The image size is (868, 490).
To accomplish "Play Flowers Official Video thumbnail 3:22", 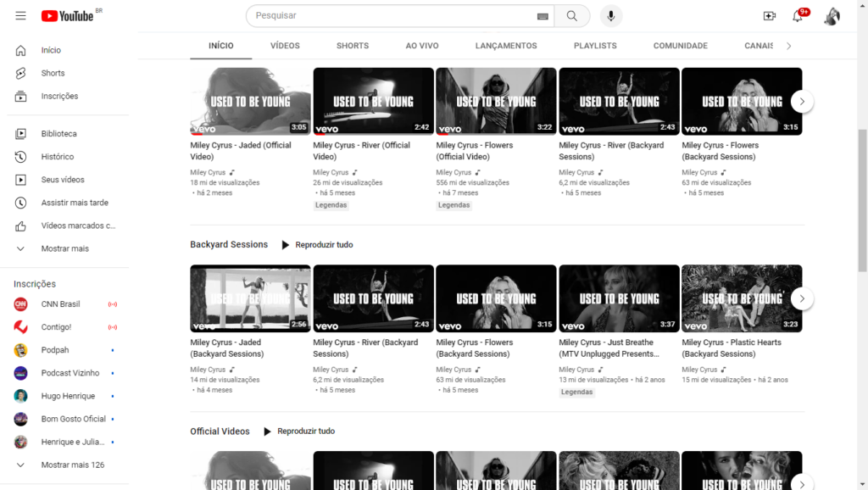I will [496, 102].
